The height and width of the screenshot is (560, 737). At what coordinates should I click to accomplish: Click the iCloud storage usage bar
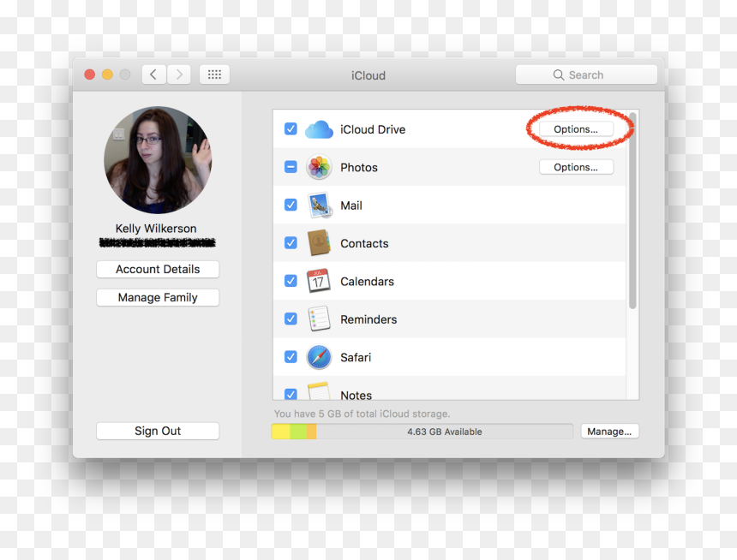pyautogui.click(x=422, y=432)
